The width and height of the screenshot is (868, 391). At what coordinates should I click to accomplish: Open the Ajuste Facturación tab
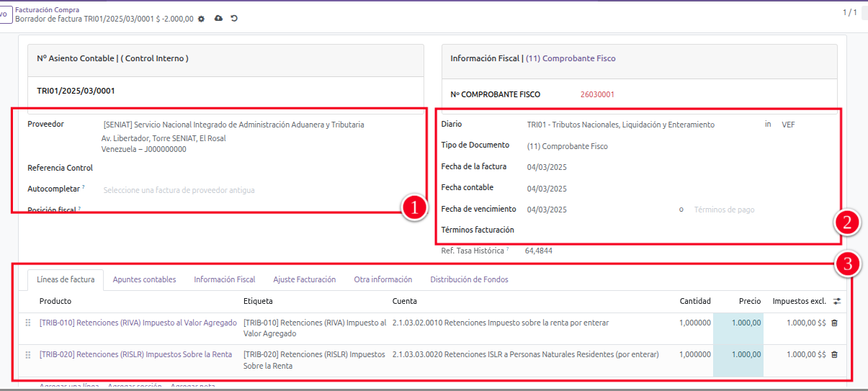click(304, 279)
